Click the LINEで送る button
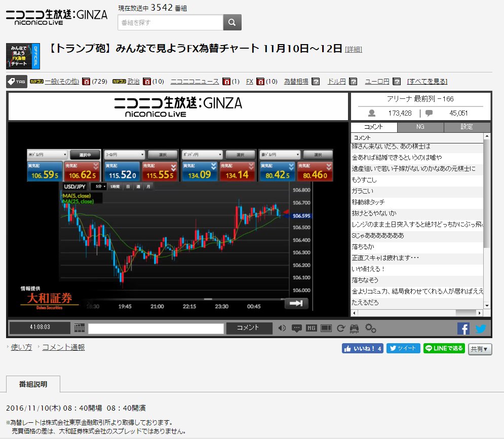This screenshot has height=439, width=504. [444, 348]
